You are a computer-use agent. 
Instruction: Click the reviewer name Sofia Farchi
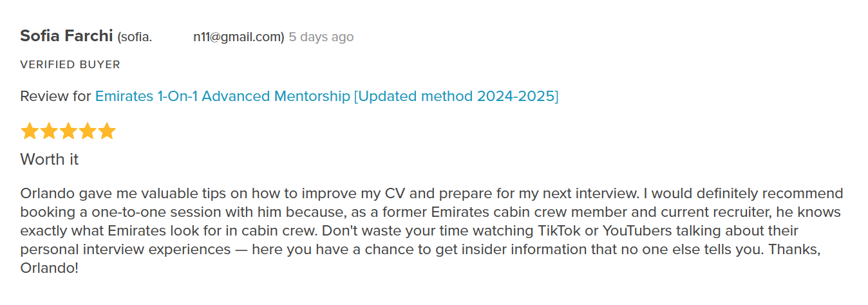[x=67, y=36]
